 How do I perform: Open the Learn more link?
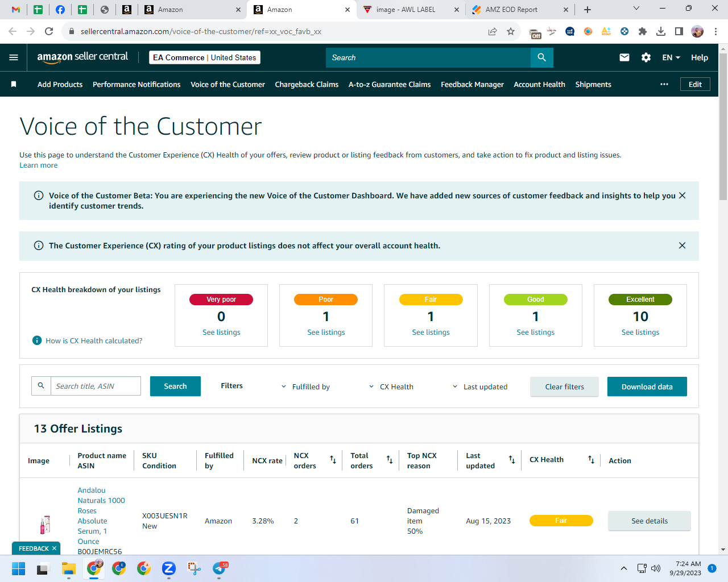38,165
